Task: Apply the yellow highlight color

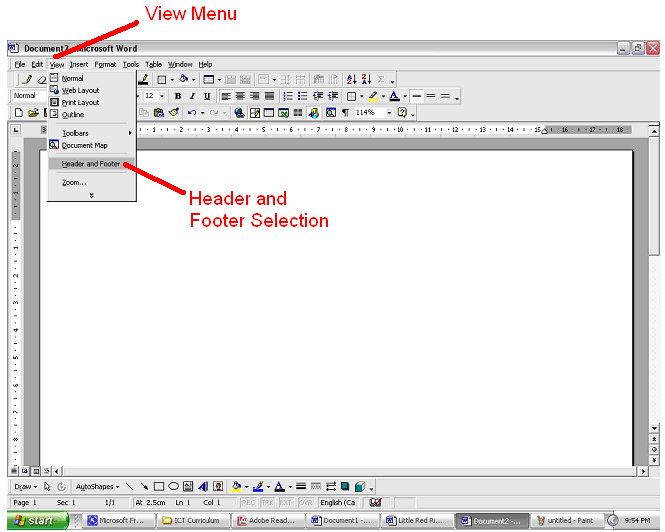Action: point(373,96)
